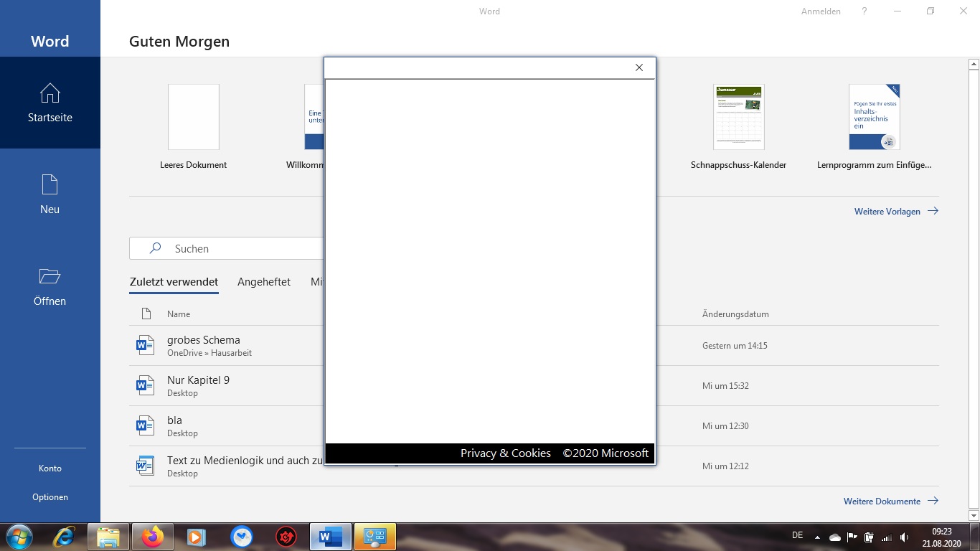Click the Word file icon for grobes Schema

[x=146, y=346]
